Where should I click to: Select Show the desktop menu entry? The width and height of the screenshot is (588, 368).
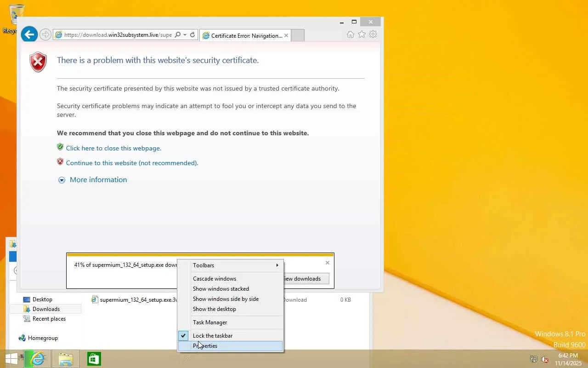231,309
